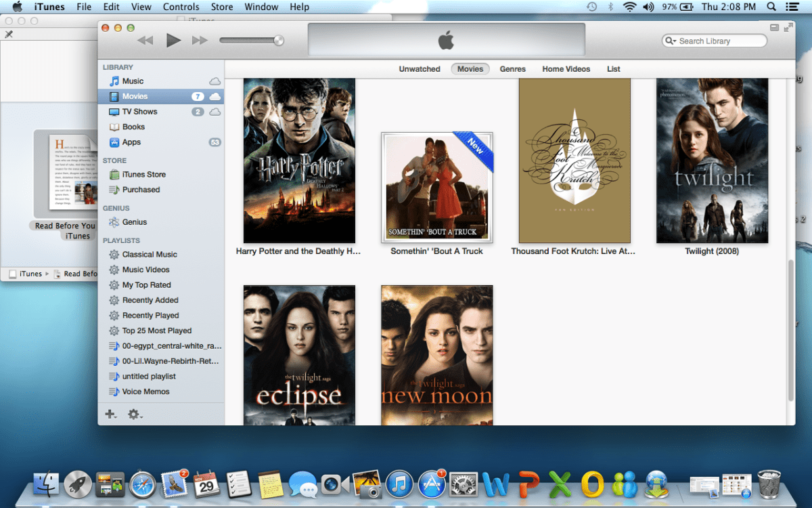Open Music library in sidebar
Image resolution: width=812 pixels, height=508 pixels.
[133, 81]
